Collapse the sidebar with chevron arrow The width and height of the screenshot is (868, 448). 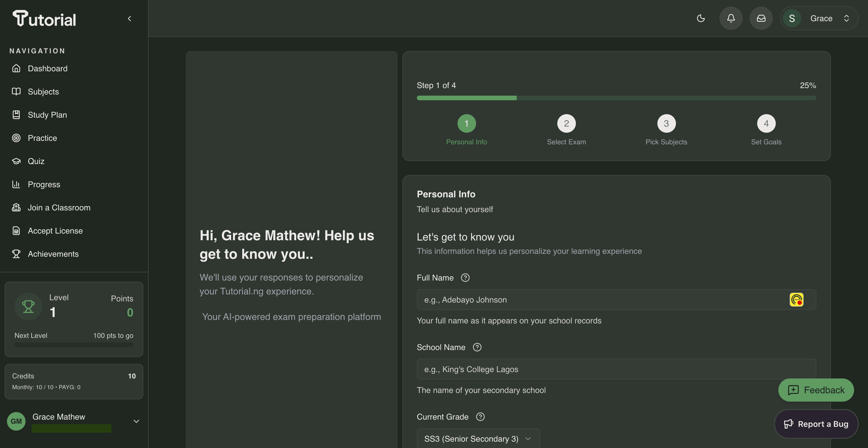129,19
